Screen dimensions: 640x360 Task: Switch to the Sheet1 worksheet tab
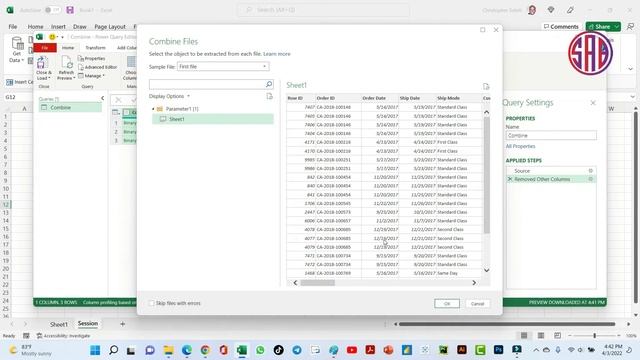click(x=59, y=324)
